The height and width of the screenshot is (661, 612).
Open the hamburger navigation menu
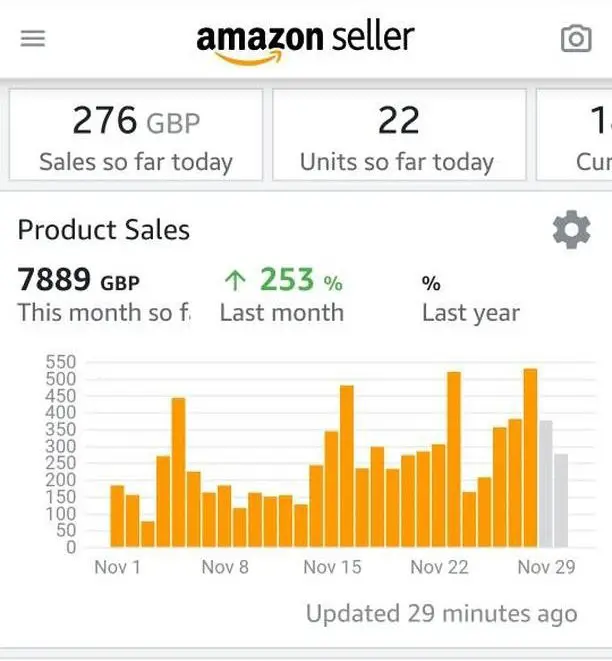coord(33,38)
